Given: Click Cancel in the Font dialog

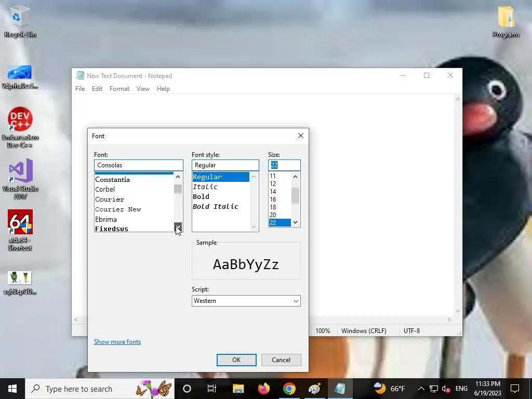Looking at the screenshot, I should [281, 360].
